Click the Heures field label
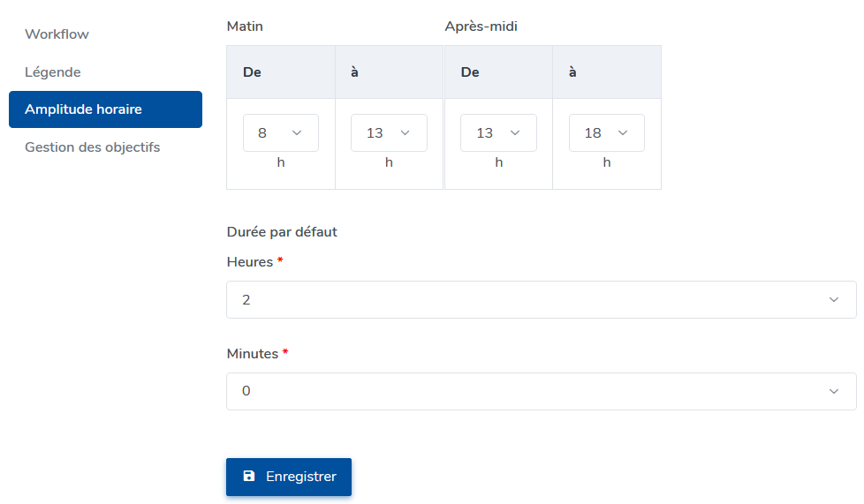864x504 pixels. pos(249,262)
